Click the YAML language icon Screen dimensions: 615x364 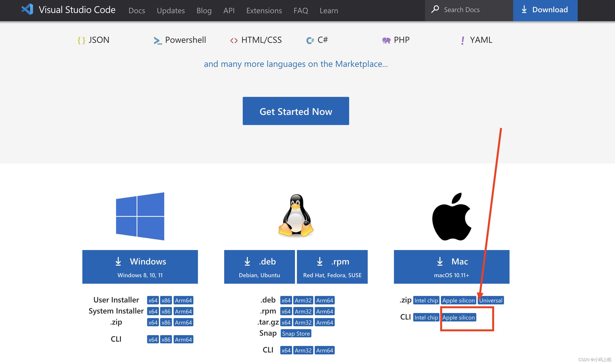click(x=462, y=40)
